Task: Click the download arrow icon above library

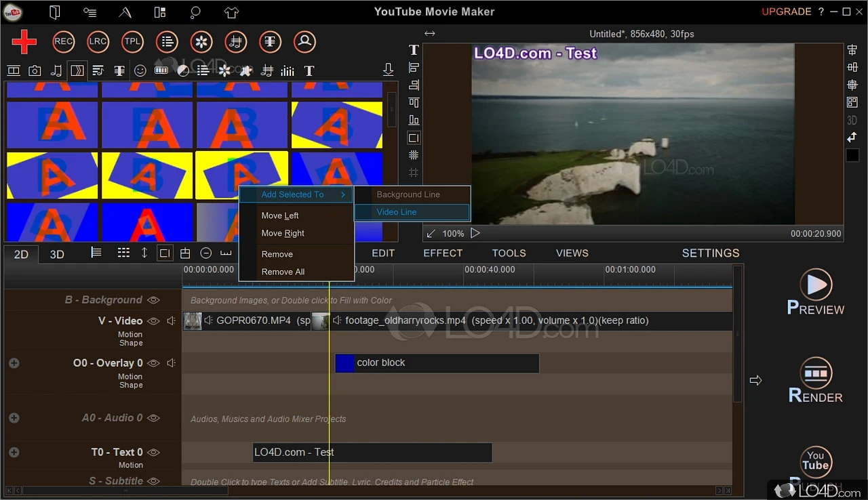Action: tap(388, 70)
